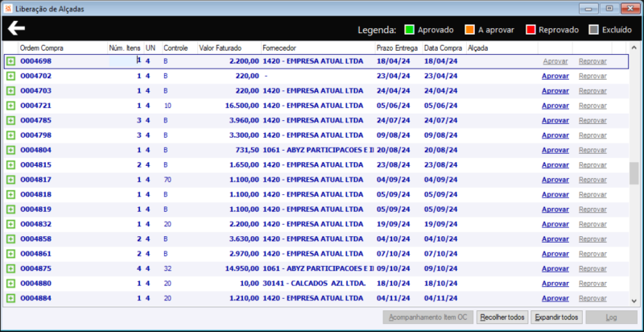This screenshot has width=644, height=332.
Task: Expand order O004819 row
Action: (x=10, y=210)
